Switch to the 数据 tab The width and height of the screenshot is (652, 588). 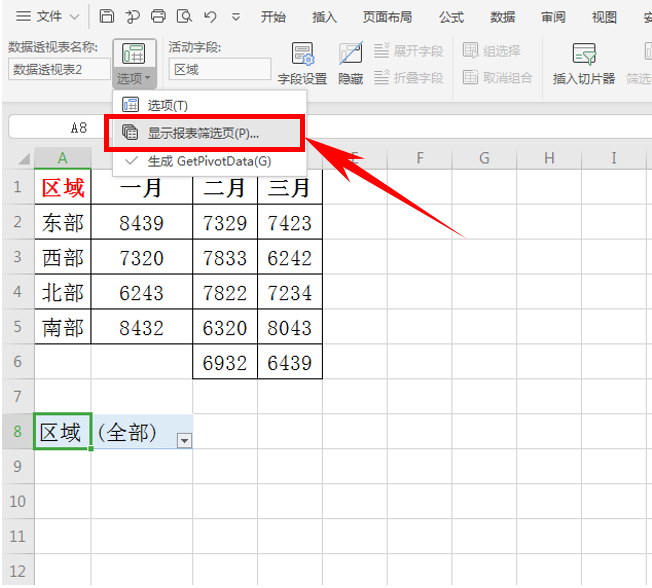502,17
